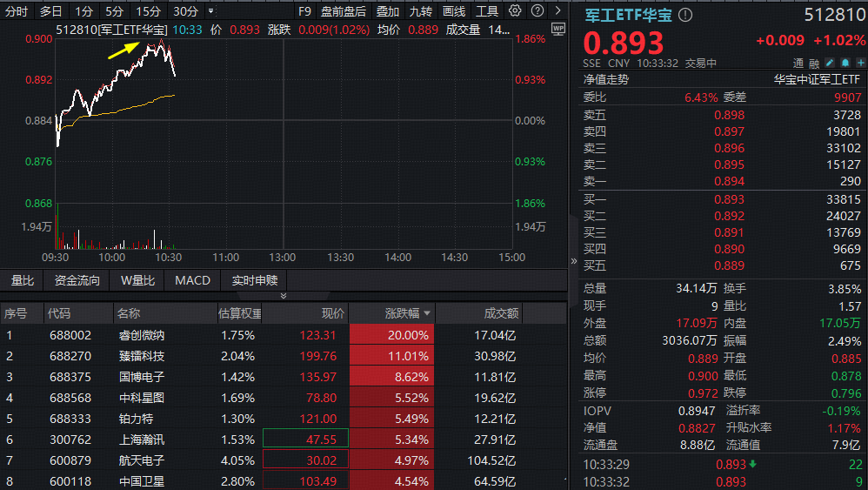Click code 688002 in the table
The width and height of the screenshot is (868, 490).
point(70,335)
